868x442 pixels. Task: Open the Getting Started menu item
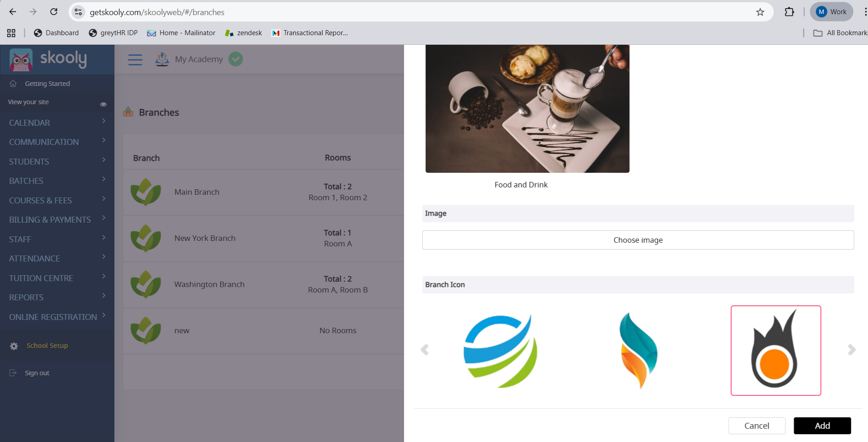47,84
